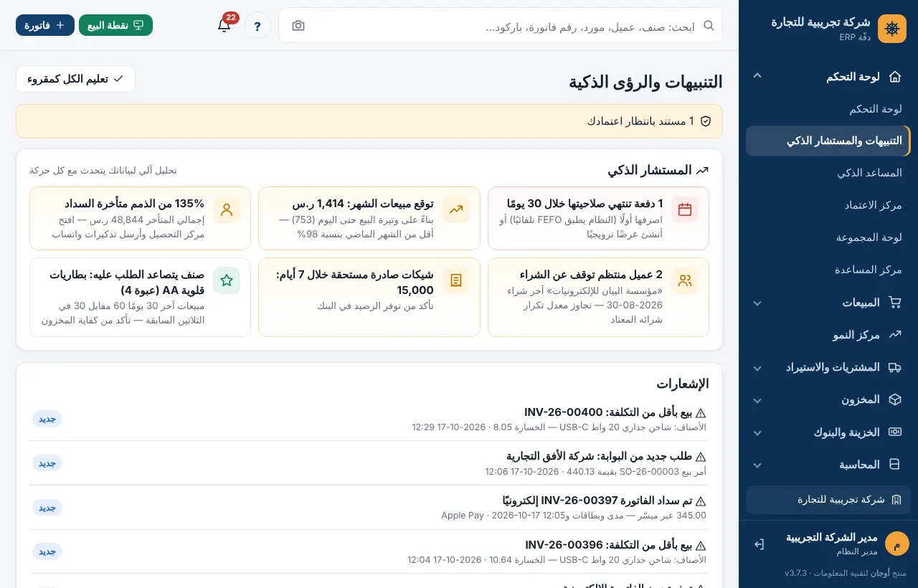
Task: Click the customers icon on عميل منتظم card
Action: coord(685,280)
